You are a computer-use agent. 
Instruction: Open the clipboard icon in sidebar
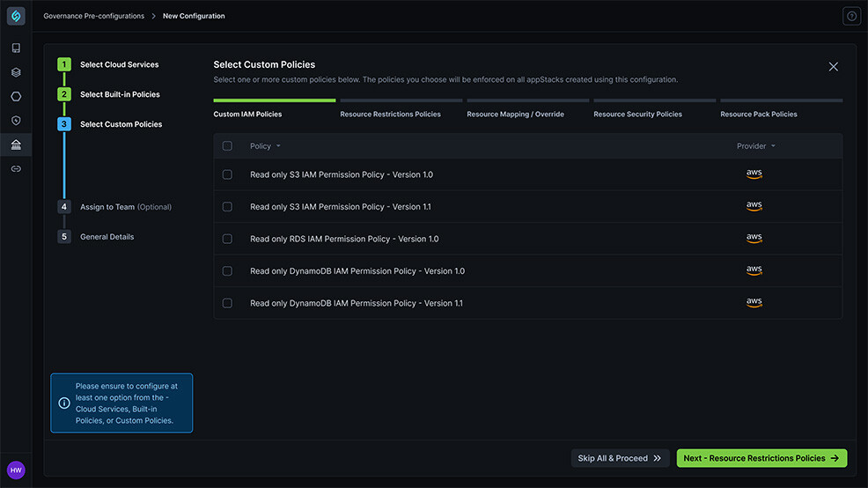16,48
